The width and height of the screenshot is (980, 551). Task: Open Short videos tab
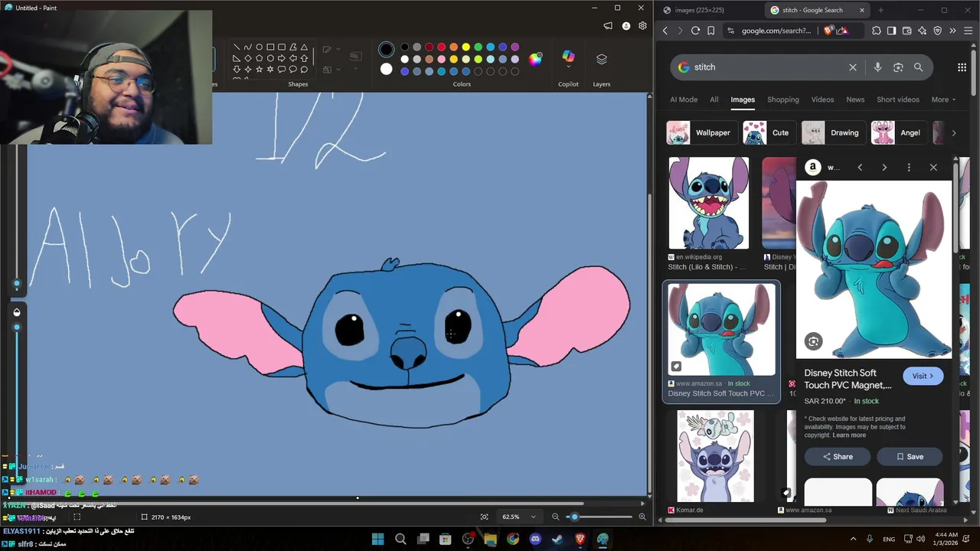pyautogui.click(x=897, y=99)
